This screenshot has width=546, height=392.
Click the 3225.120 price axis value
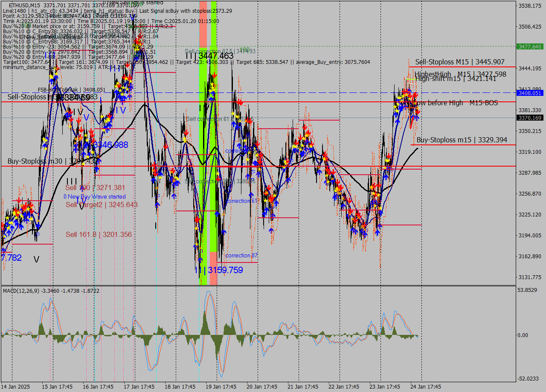(x=529, y=215)
